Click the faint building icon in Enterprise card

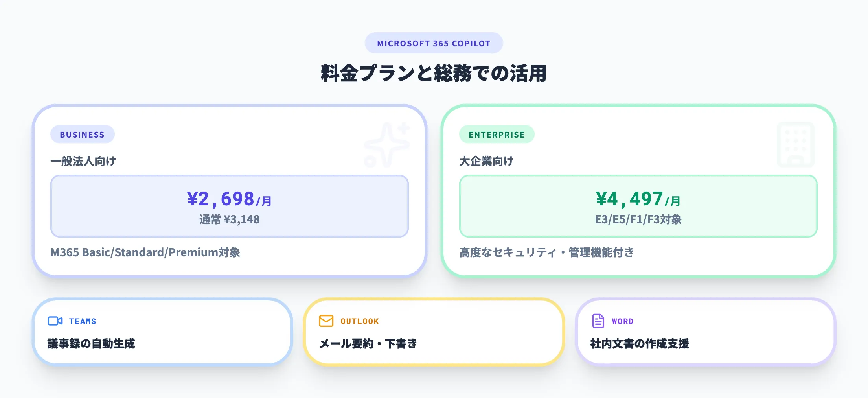(x=795, y=145)
